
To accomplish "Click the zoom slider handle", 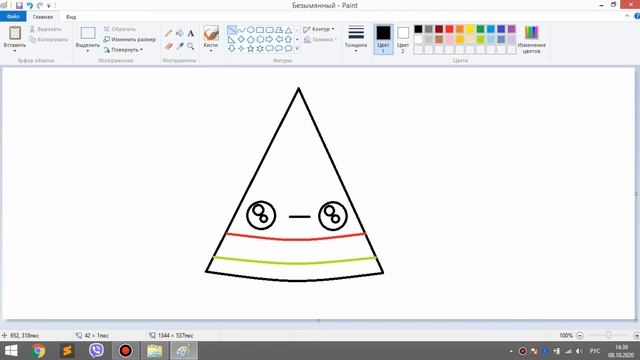I will 608,335.
